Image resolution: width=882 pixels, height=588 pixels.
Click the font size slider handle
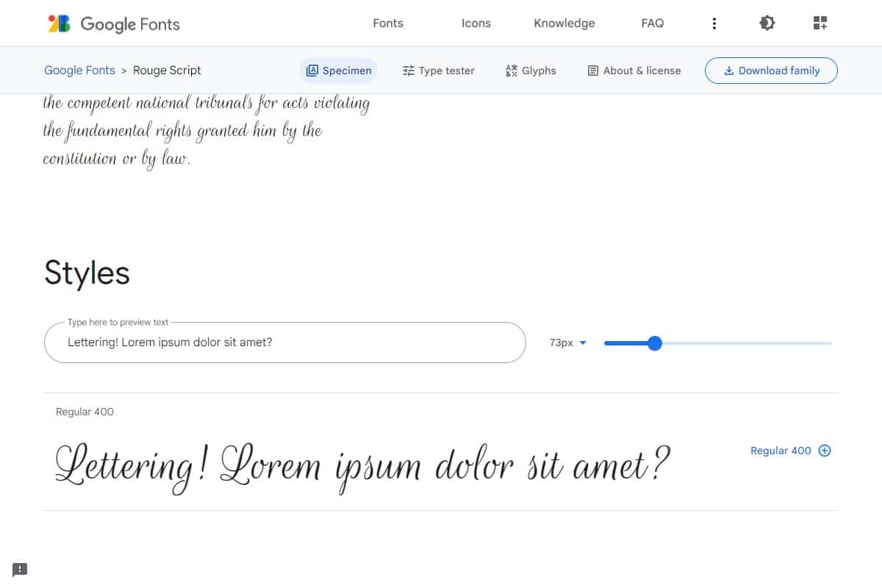pyautogui.click(x=655, y=343)
